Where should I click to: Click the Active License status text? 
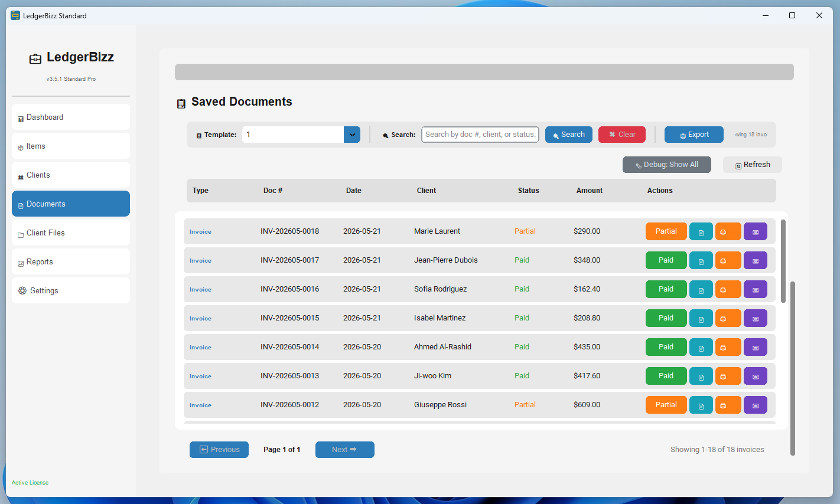(x=30, y=483)
